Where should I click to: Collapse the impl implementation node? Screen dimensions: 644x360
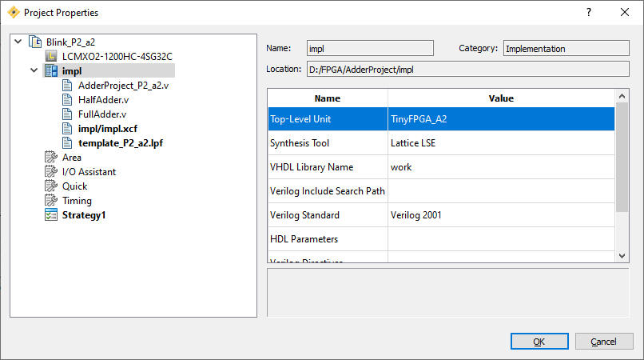[x=34, y=70]
